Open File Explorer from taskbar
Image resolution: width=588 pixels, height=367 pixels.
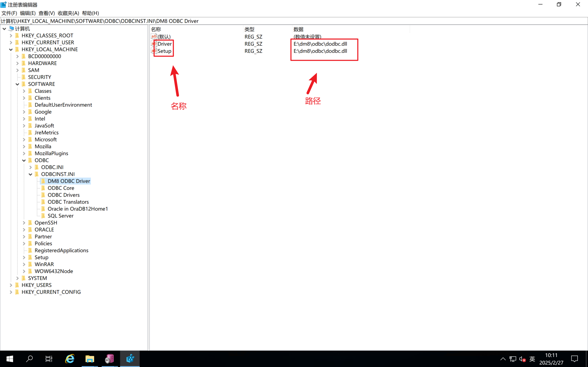click(x=90, y=359)
